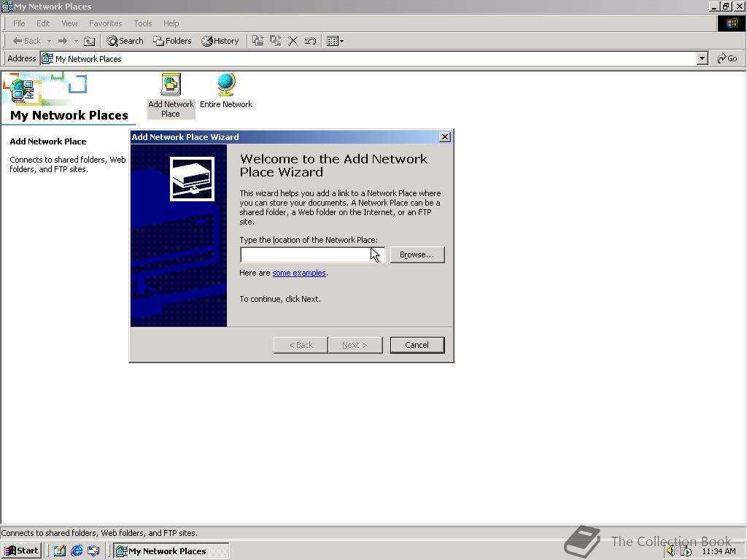The width and height of the screenshot is (747, 560).
Task: Click the Delete toolbar icon
Action: (293, 41)
